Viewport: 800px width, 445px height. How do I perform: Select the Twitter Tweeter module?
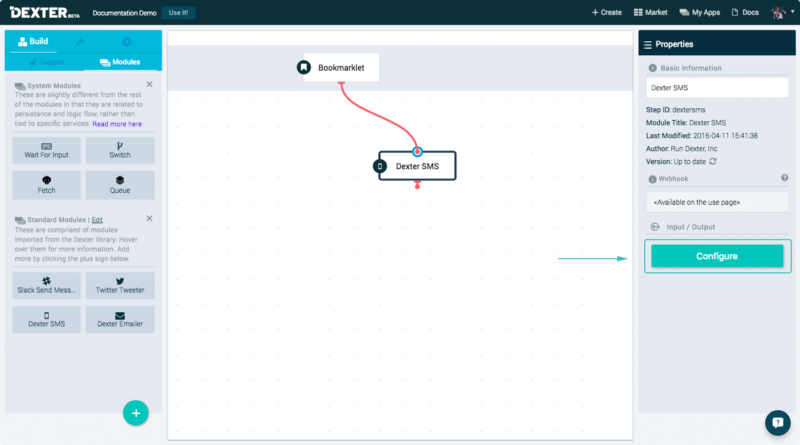click(x=120, y=285)
